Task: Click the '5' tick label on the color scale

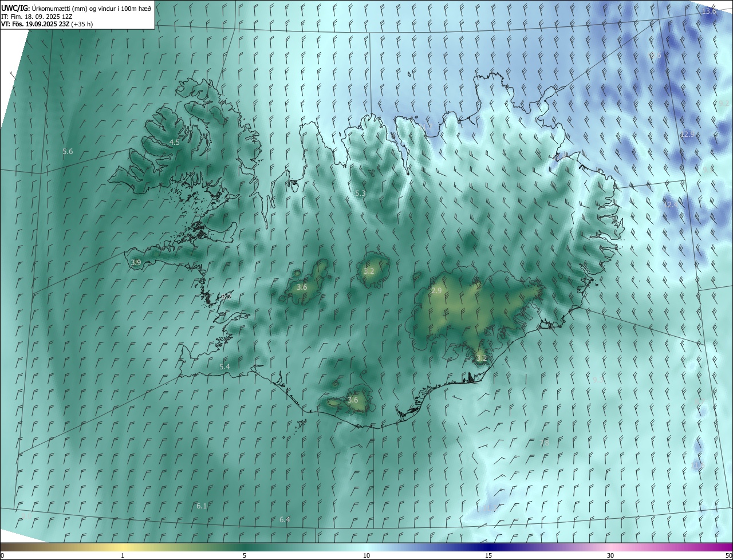Action: click(245, 555)
